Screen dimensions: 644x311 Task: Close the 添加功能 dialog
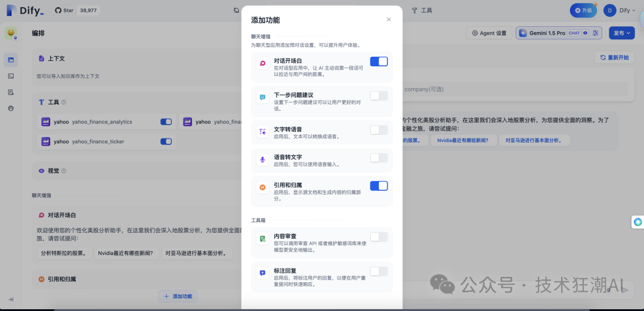point(389,19)
